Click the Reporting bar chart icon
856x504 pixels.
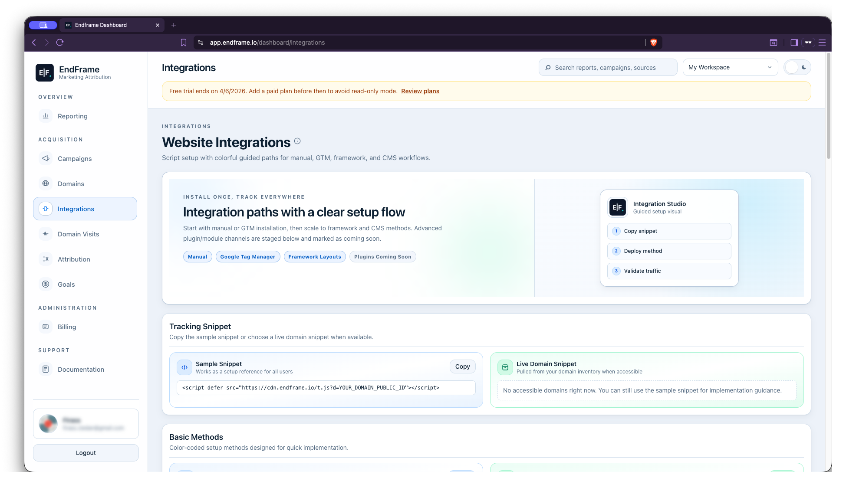pyautogui.click(x=46, y=116)
